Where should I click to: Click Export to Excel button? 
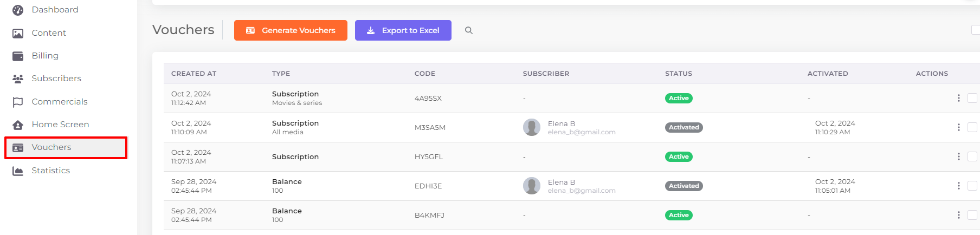(x=403, y=30)
